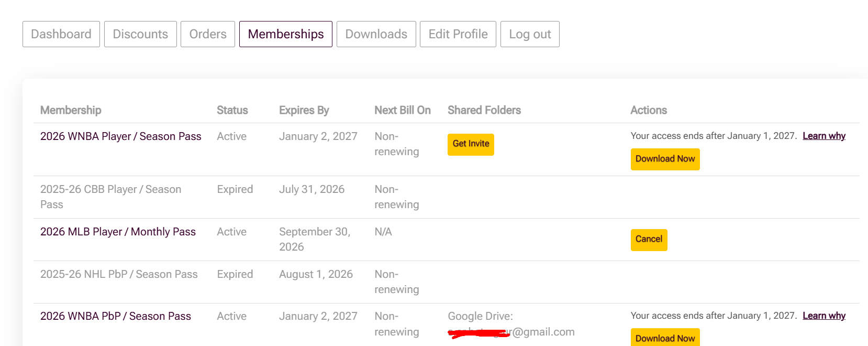
Task: Open 2026 MLB Player / Monthly Pass membership
Action: (118, 232)
